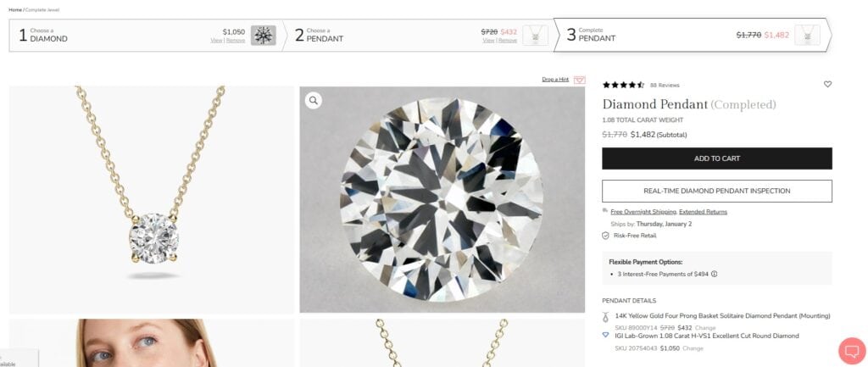Click the diamond thumbnail in step 1
The image size is (868, 367).
[x=264, y=35]
